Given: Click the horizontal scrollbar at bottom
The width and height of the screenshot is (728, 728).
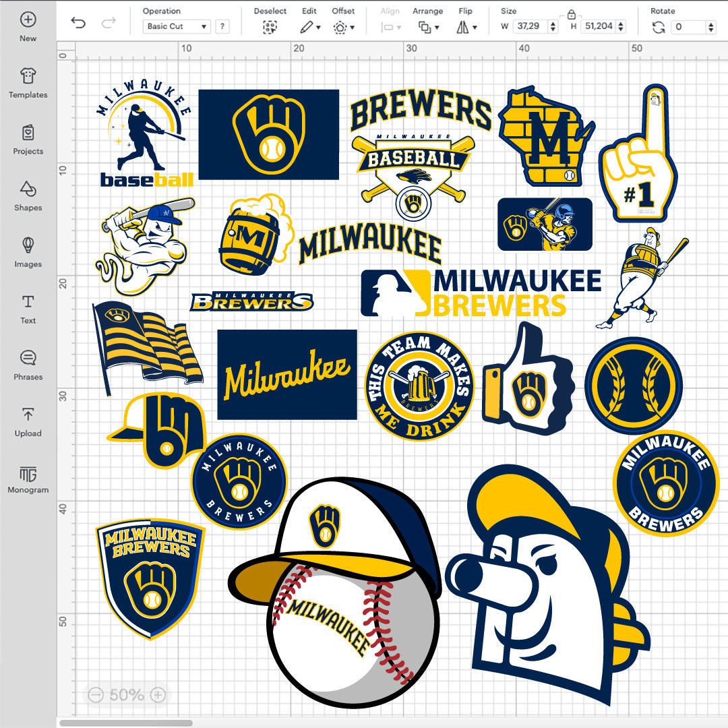Looking at the screenshot, I should [126, 723].
